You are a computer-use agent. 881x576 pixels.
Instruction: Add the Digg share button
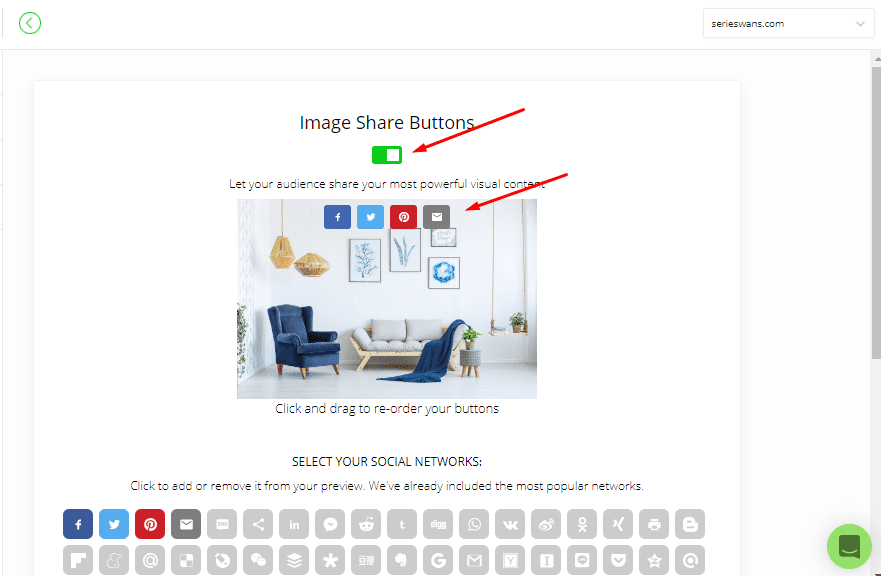pyautogui.click(x=438, y=524)
